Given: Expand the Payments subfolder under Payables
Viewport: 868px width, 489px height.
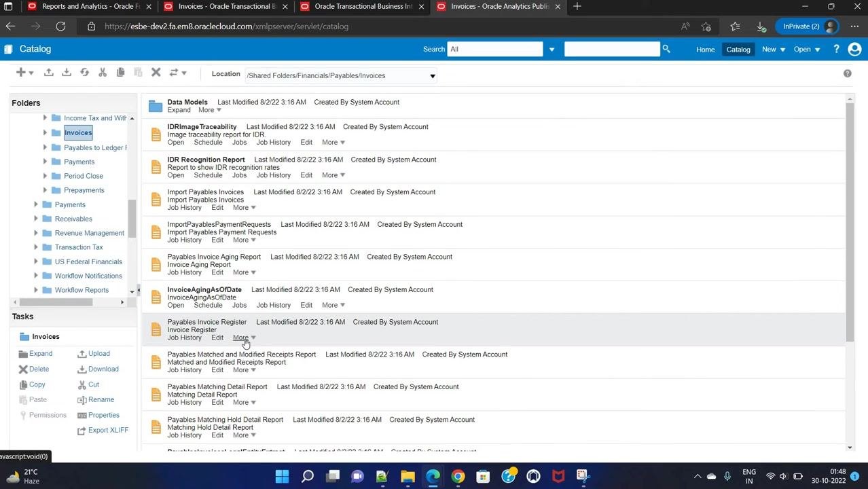Looking at the screenshot, I should (x=45, y=162).
